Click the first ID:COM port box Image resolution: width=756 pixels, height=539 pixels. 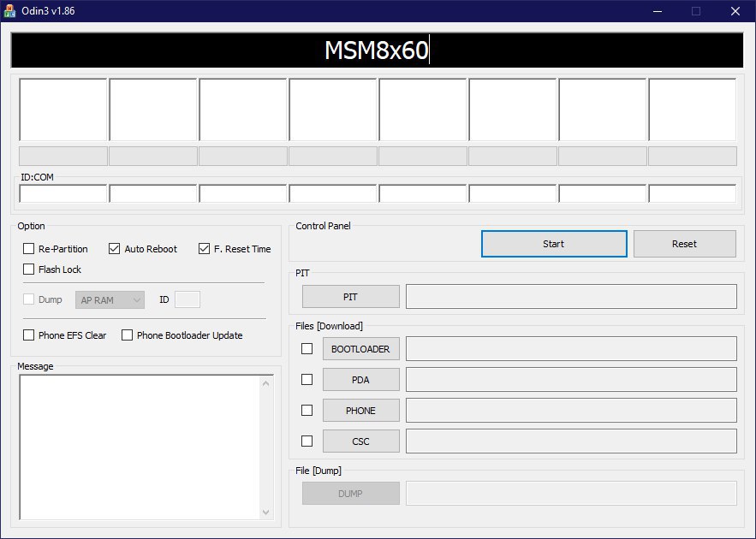click(63, 193)
